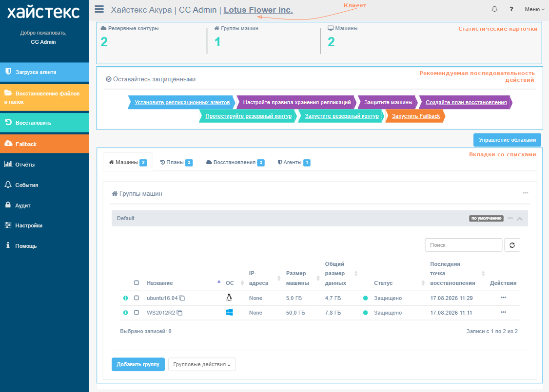Screen dimensions: 549x392
Task: Open the hamburger menu icon
Action: (99, 9)
